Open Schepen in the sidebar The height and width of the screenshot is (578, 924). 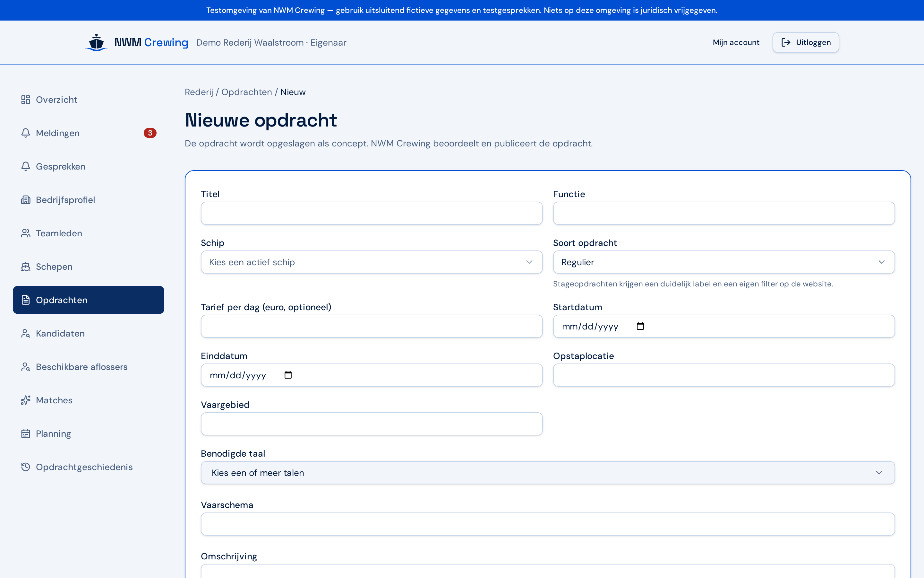click(x=89, y=267)
